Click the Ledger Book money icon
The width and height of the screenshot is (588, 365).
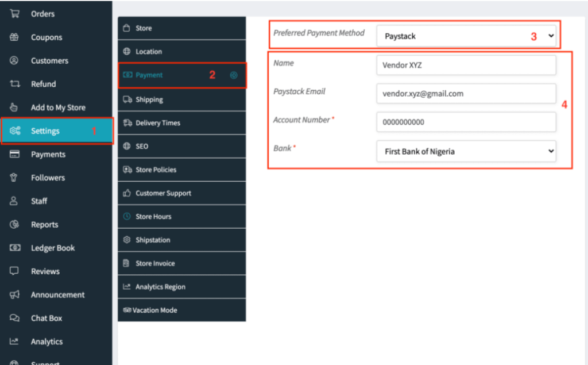coord(15,248)
